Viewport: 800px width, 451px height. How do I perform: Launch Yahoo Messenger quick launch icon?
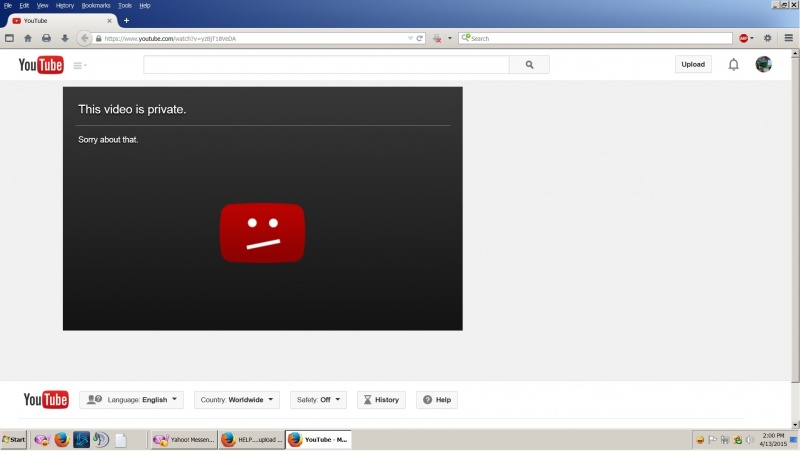click(42, 439)
